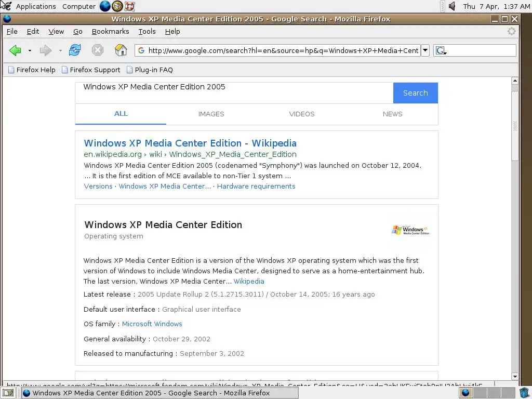This screenshot has width=532, height=399.
Task: Click the scrollbar down arrow
Action: [x=515, y=376]
